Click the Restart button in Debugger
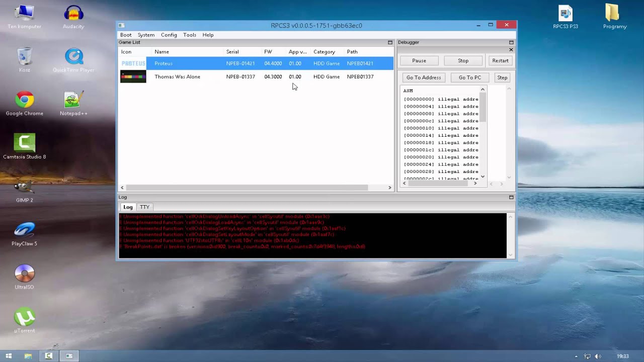Screen dimensions: 644x362 [500, 61]
